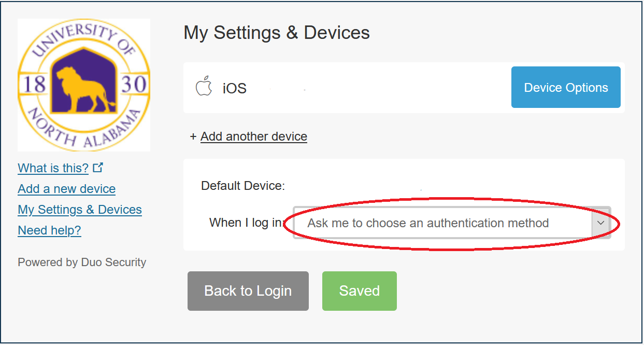Click the '18' numeral on the university seal
The height and width of the screenshot is (345, 644).
[35, 84]
